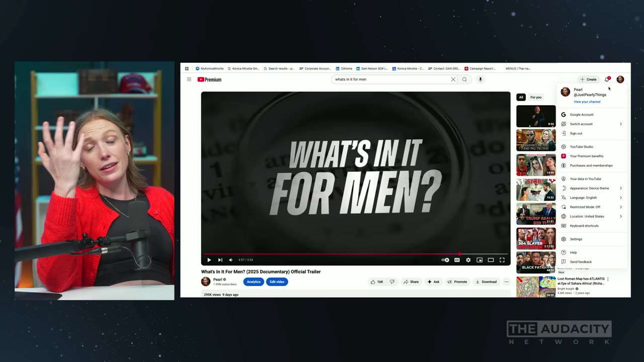
Task: Choose Send feedback
Action: (x=593, y=262)
